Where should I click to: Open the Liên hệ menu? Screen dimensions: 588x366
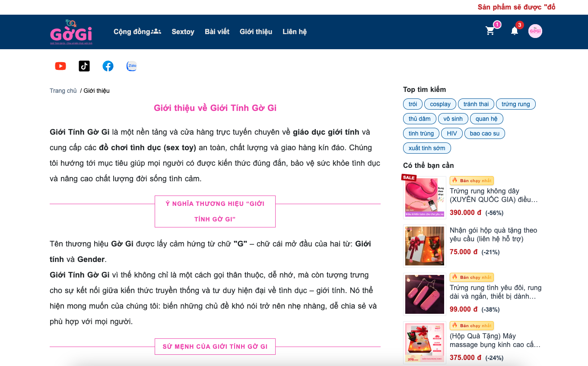click(x=294, y=32)
